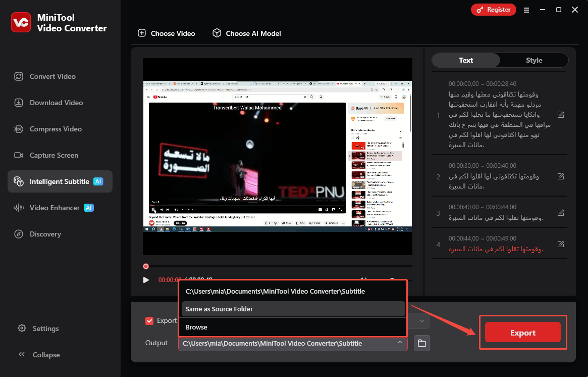
Task: Click the video preview area
Action: pyautogui.click(x=278, y=157)
